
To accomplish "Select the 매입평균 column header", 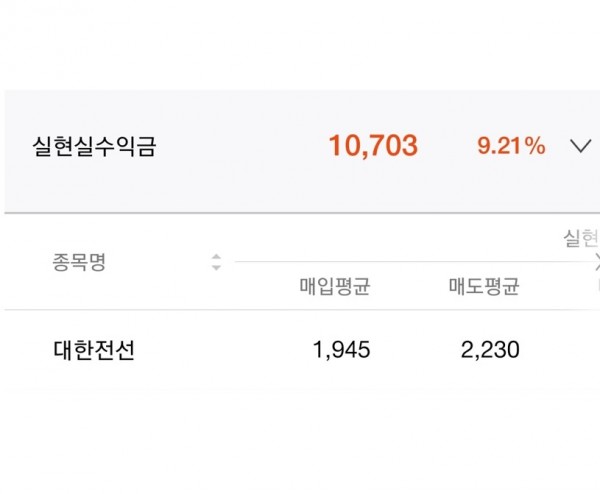I will pos(335,287).
